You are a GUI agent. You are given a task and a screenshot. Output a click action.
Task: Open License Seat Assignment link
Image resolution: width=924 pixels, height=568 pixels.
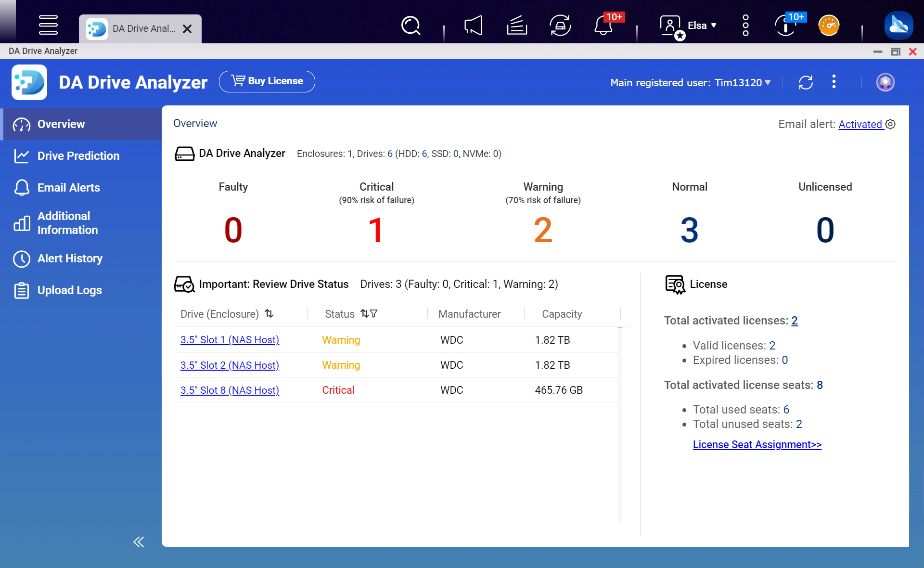point(757,444)
